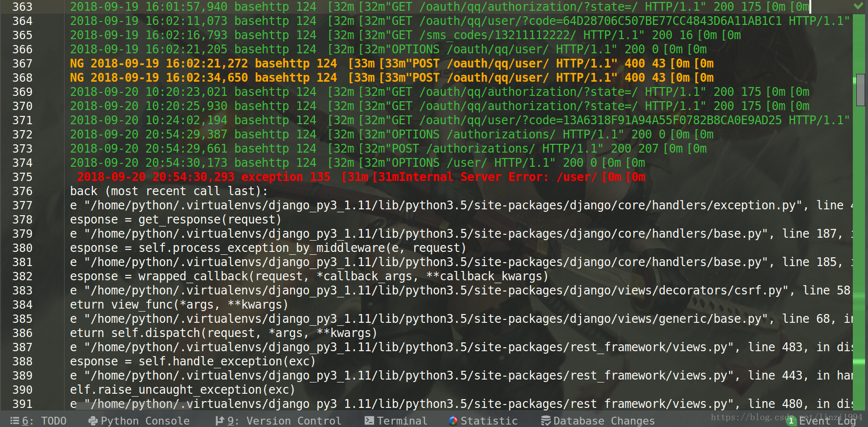Open the Version Control tool window
Viewport: 868px width, 427px height.
pyautogui.click(x=278, y=421)
